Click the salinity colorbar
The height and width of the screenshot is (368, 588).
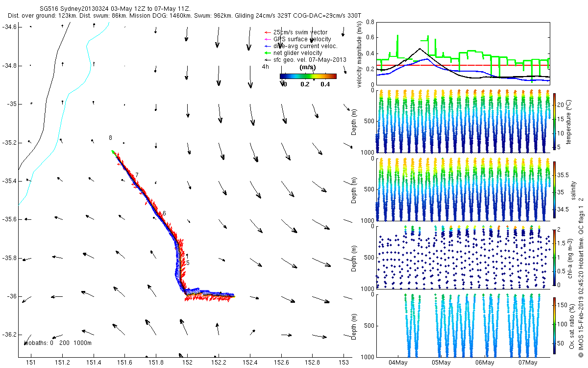[555, 189]
